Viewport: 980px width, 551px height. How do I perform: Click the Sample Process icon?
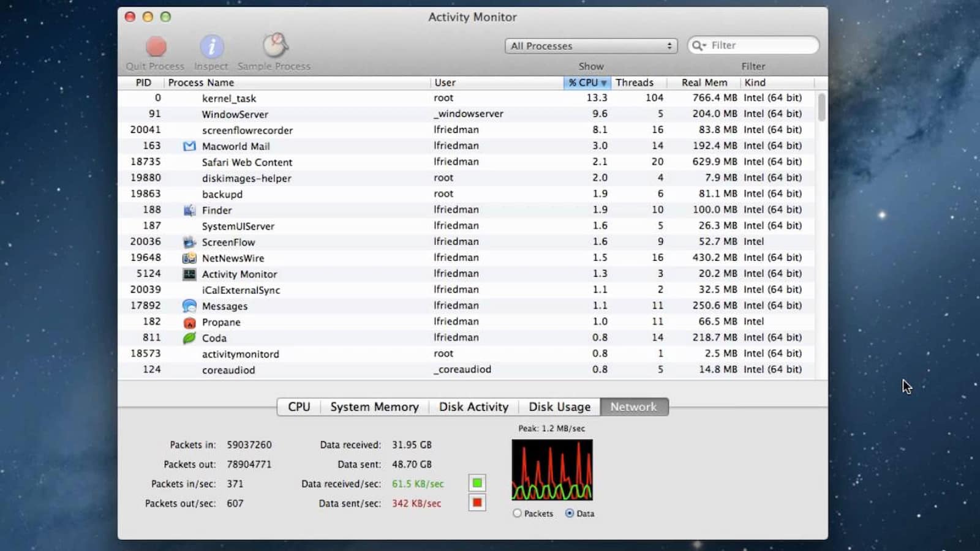click(275, 45)
